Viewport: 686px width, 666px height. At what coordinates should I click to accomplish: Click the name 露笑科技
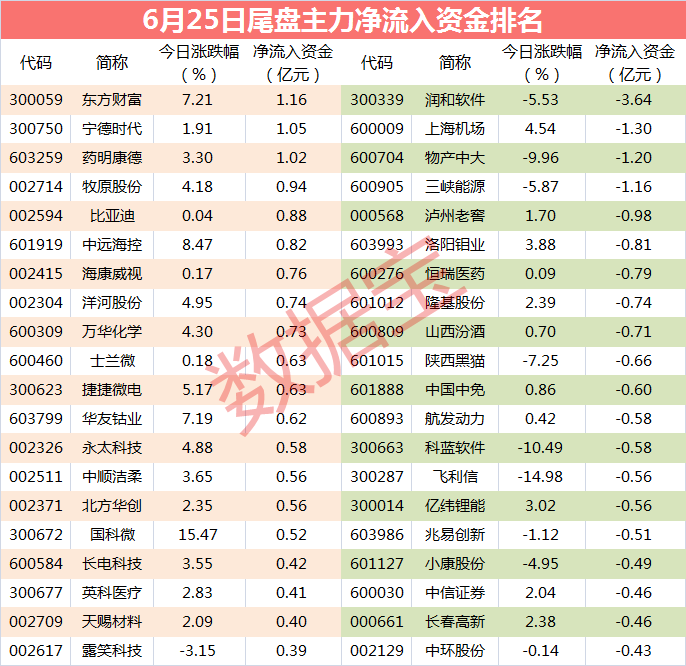pos(112,651)
